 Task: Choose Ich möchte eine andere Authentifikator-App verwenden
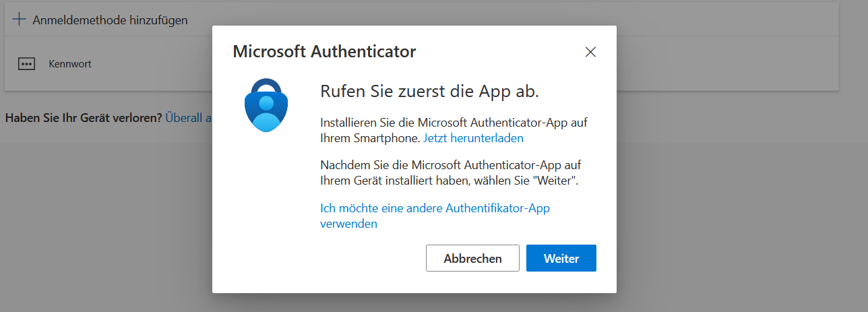435,216
